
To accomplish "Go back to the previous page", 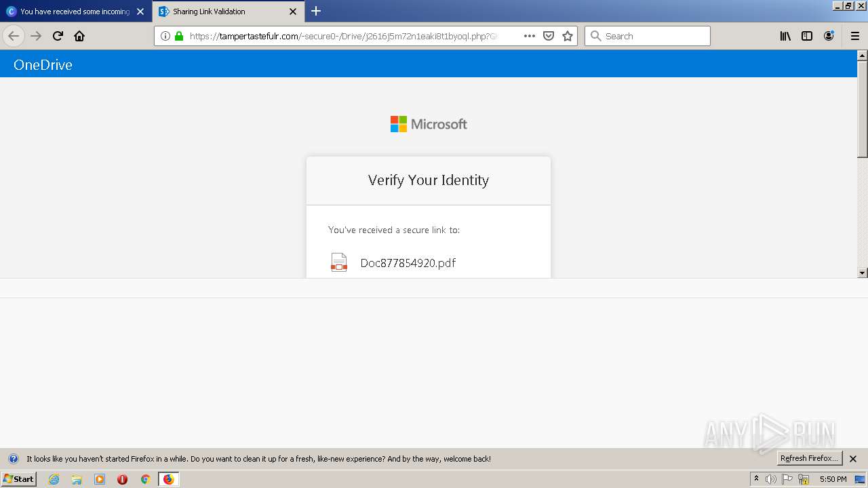I will (14, 36).
